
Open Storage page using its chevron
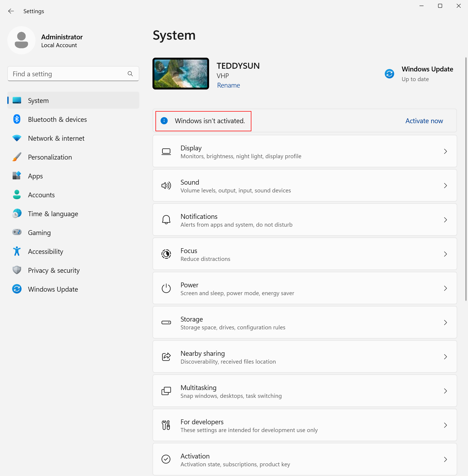(445, 323)
